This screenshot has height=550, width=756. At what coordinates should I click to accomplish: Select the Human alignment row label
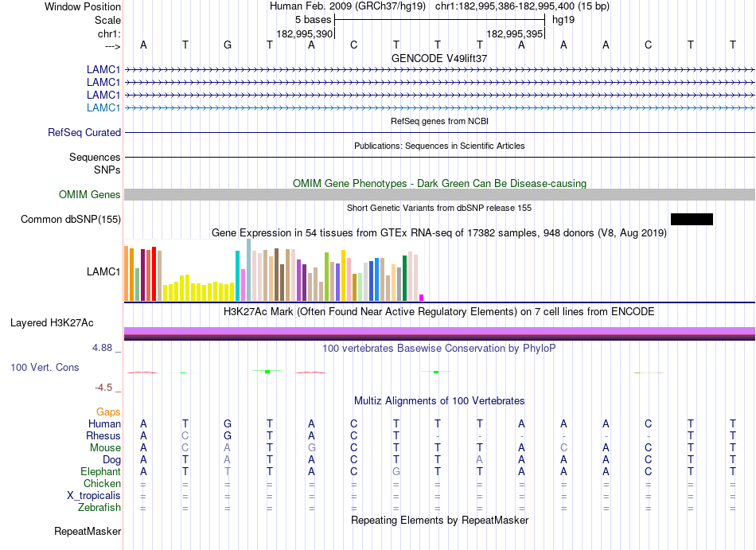pyautogui.click(x=104, y=423)
